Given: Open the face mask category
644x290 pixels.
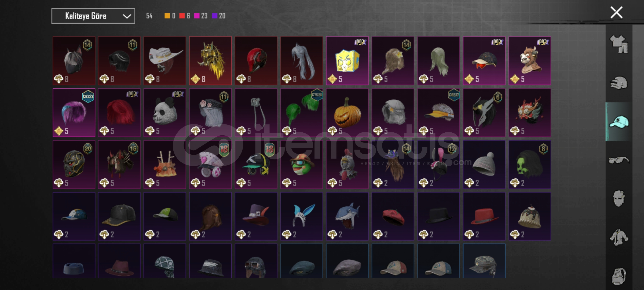Looking at the screenshot, I should click(x=619, y=199).
